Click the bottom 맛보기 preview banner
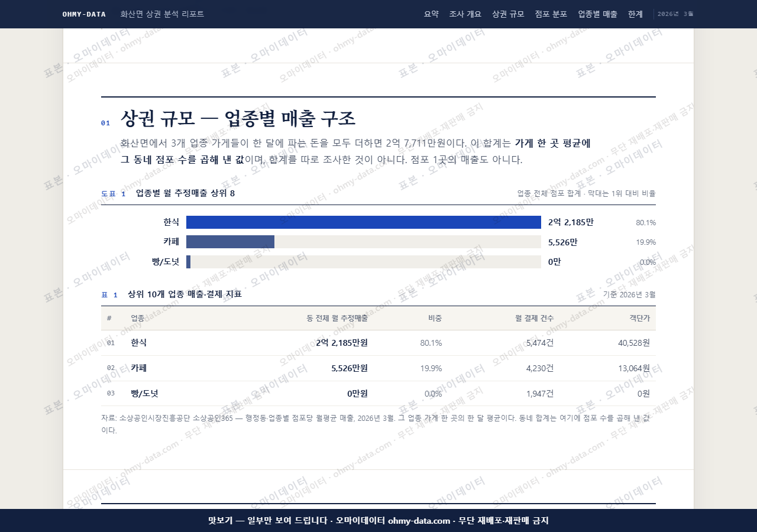The height and width of the screenshot is (532, 757). (378, 521)
